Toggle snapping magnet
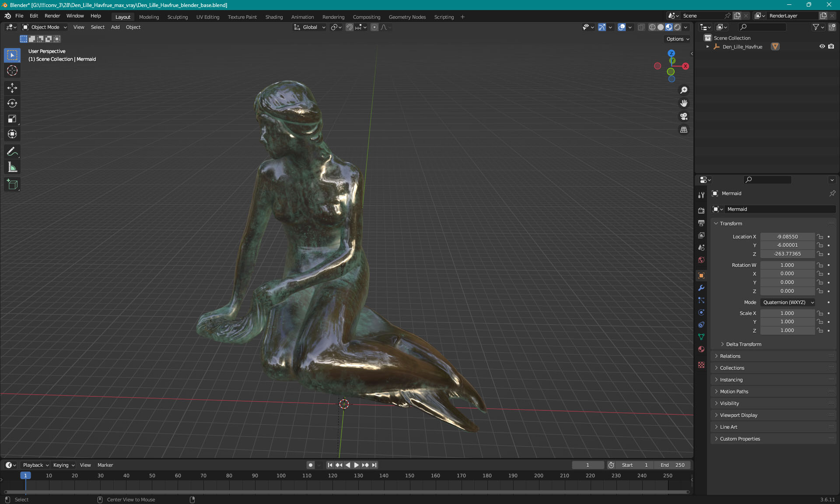The image size is (840, 504). point(349,27)
